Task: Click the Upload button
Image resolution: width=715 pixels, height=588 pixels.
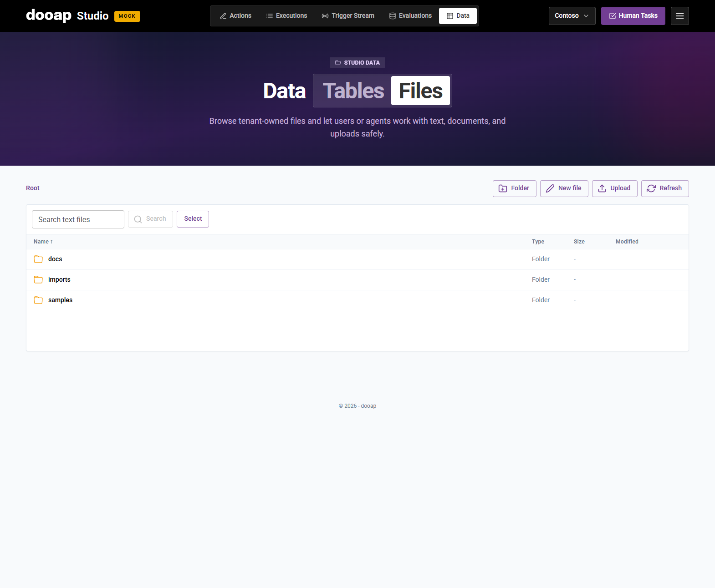Action: tap(615, 188)
